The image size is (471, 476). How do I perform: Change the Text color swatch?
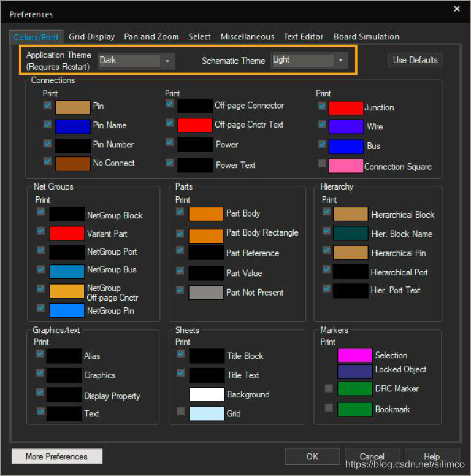(x=64, y=414)
